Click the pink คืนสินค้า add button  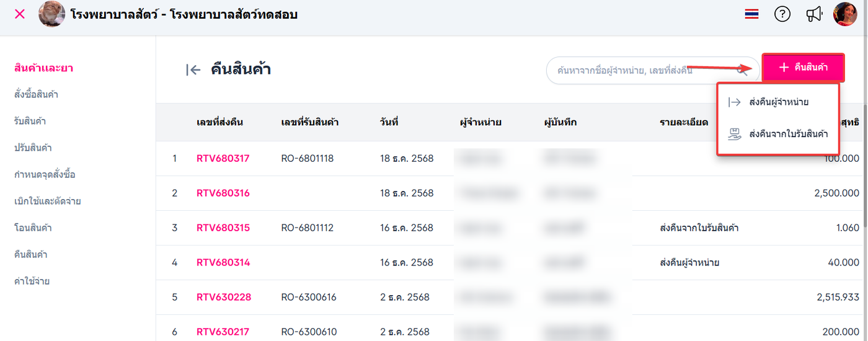(803, 67)
